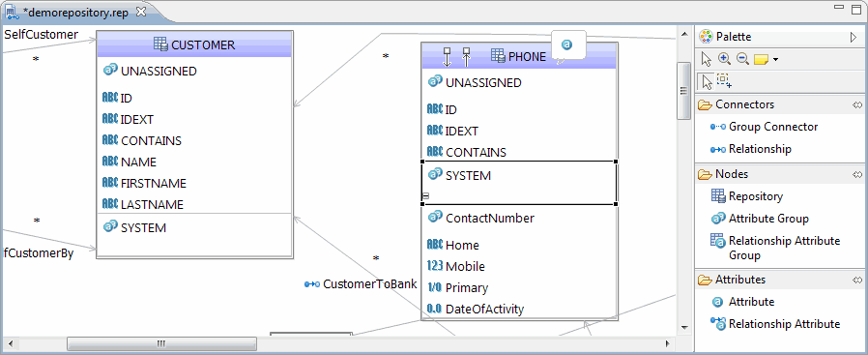The width and height of the screenshot is (868, 355).
Task: Select the SYSTEM group in CUSTOMER
Action: point(135,227)
